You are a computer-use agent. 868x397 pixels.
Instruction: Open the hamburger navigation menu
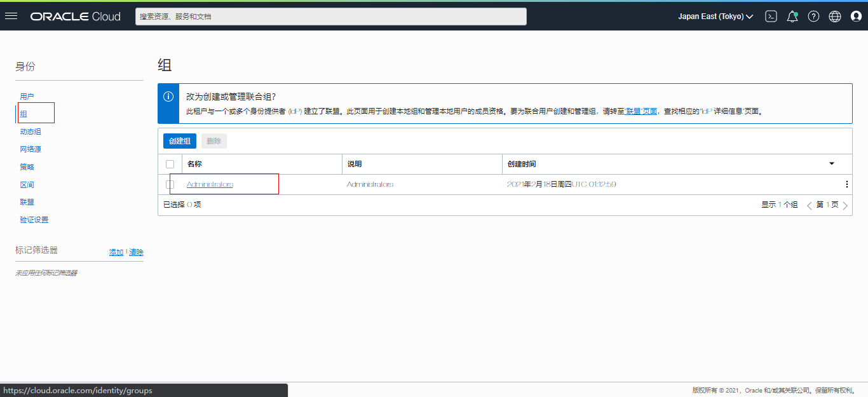tap(11, 17)
